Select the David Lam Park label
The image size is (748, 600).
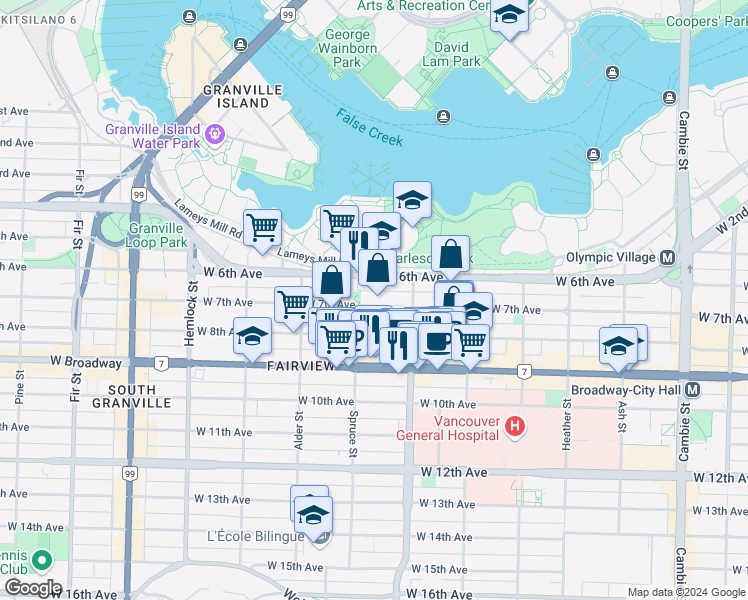coord(451,54)
